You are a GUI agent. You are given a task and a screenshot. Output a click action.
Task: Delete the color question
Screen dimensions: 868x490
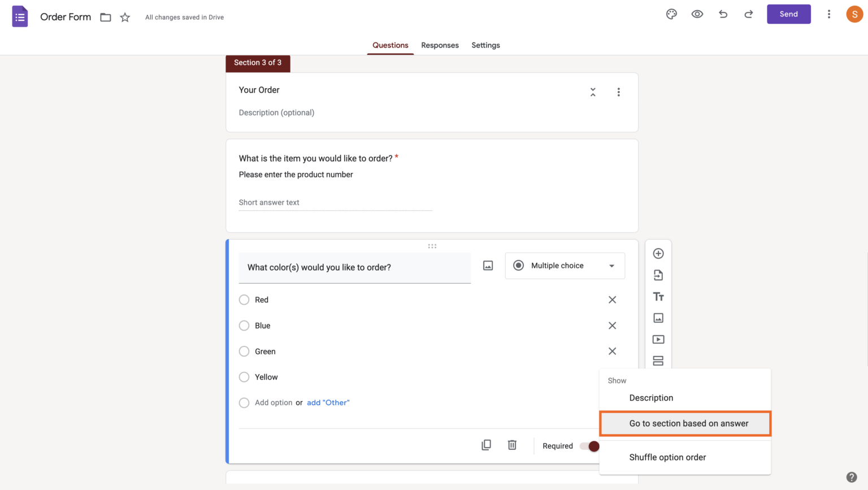pyautogui.click(x=512, y=445)
